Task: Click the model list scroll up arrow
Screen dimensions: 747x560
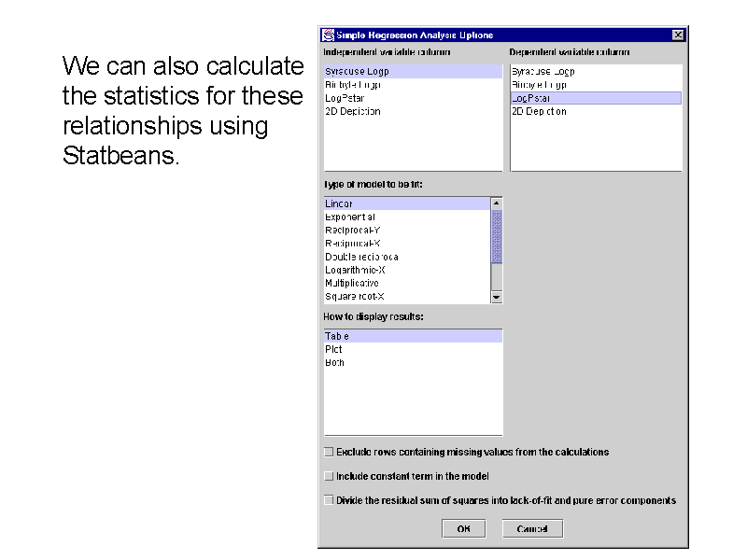Action: pyautogui.click(x=497, y=203)
